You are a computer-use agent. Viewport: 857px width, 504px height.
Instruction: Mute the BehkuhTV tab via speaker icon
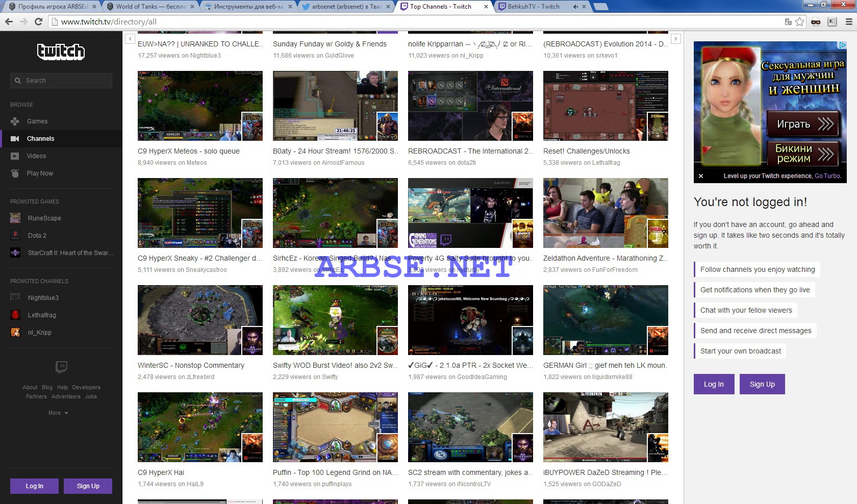575,7
